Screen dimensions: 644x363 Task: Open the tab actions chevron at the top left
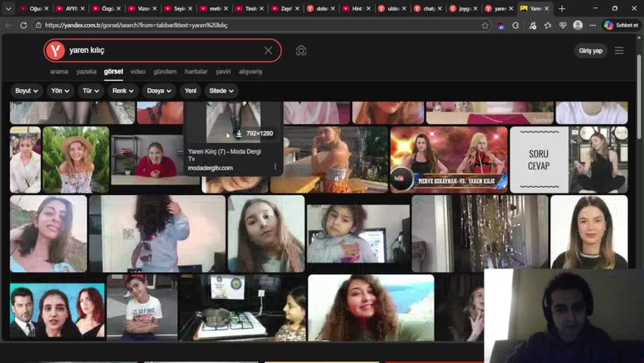coord(8,9)
